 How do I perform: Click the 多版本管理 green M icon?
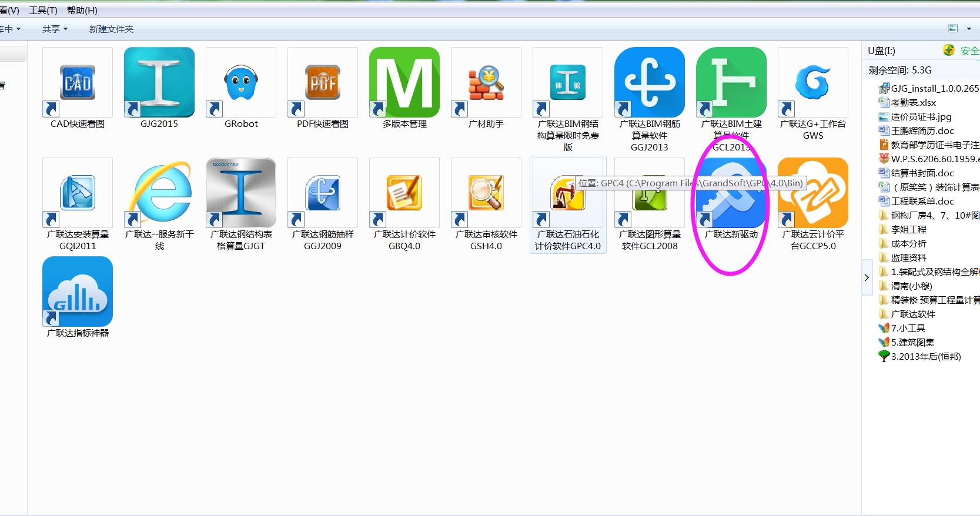pos(404,82)
